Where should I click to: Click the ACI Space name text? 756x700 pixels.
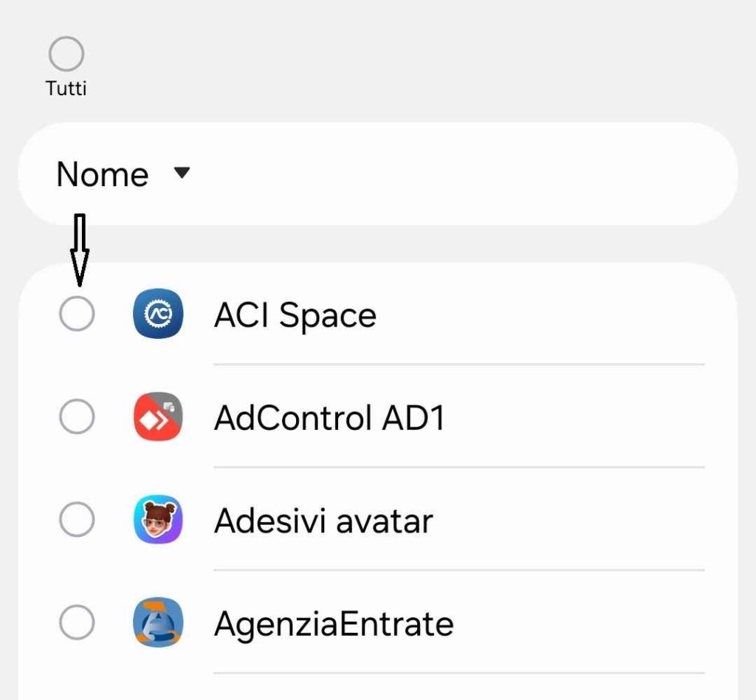tap(295, 314)
